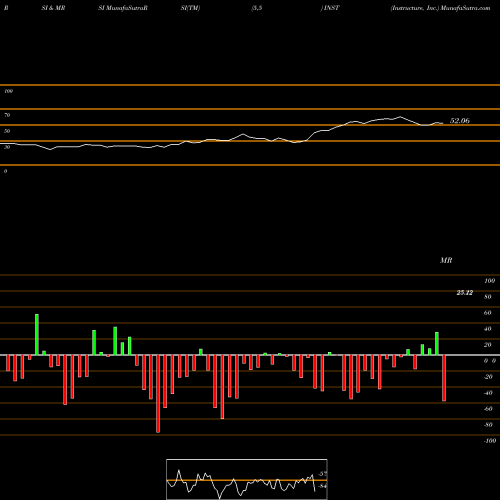Image resolution: width=500 pixels, height=500 pixels.
Task: Click the RSI axis label 50
Action: click(x=7, y=131)
